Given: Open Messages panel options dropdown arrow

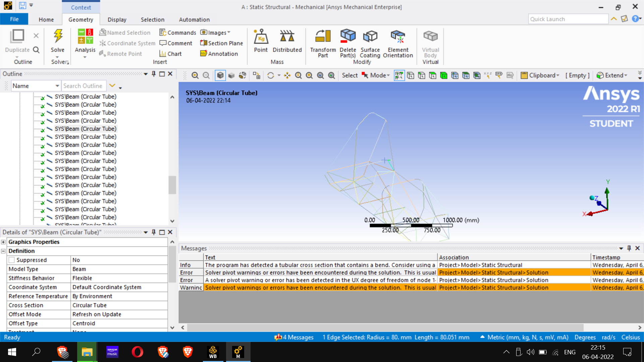Looking at the screenshot, I should pos(621,248).
